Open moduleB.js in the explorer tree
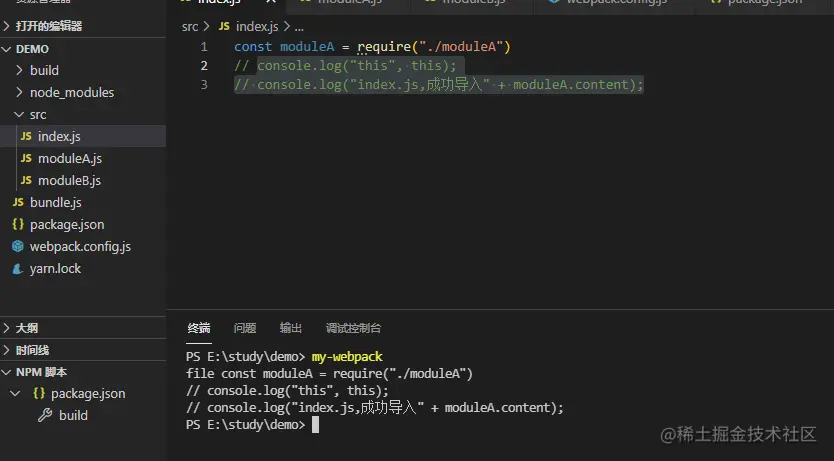 pos(69,181)
